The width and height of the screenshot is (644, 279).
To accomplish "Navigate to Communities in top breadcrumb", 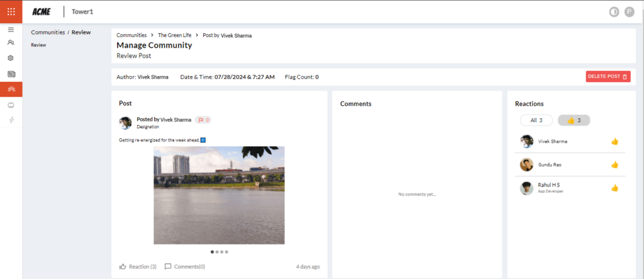I will (131, 35).
